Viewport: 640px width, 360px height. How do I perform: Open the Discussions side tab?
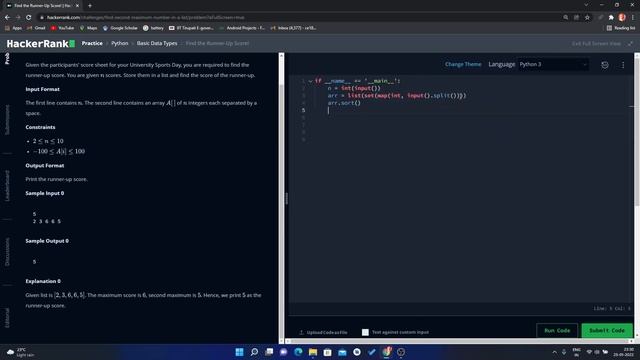click(7, 252)
